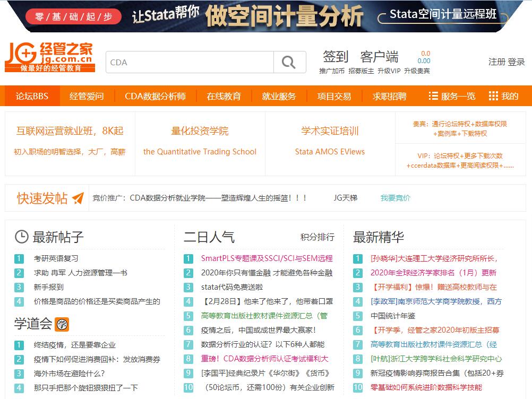The image size is (532, 399).
Task: Open article 疫情下如何促进消费回补
Action: [x=97, y=359]
